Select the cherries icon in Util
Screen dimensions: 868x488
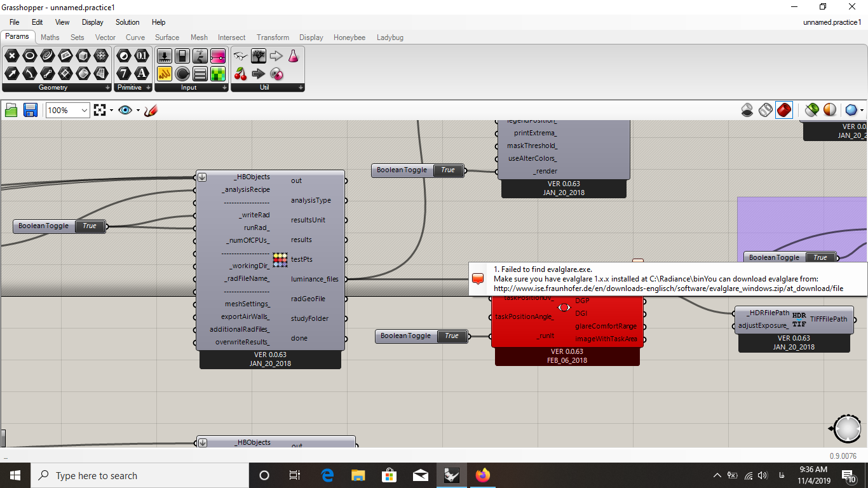[x=240, y=74]
